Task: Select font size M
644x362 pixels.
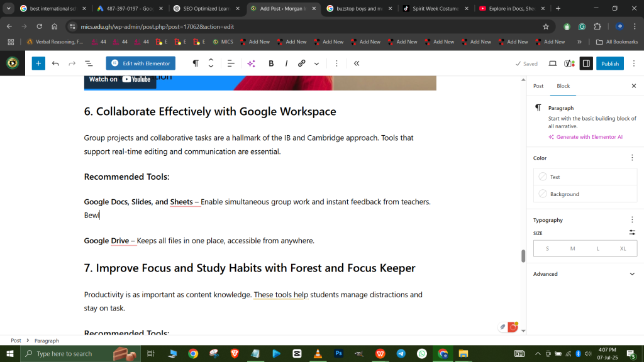Action: pos(572,248)
